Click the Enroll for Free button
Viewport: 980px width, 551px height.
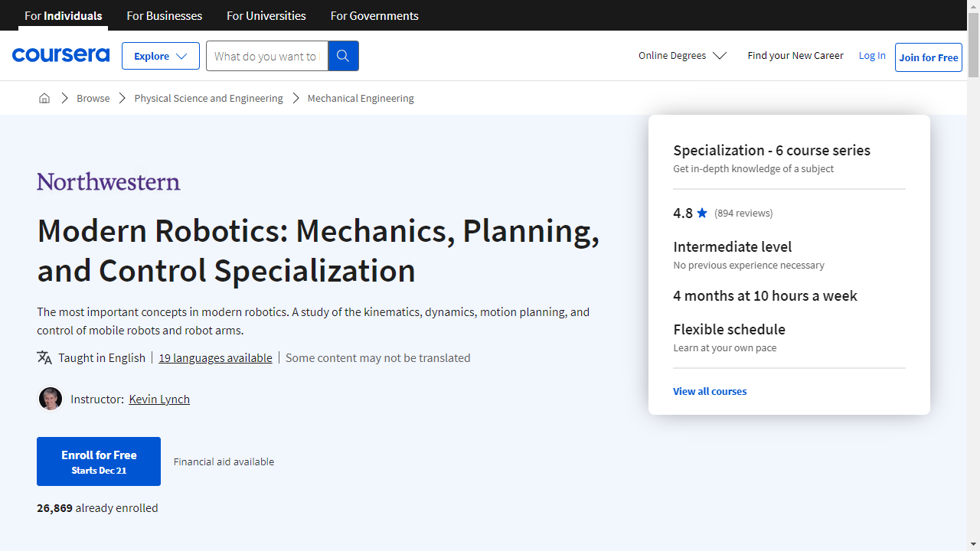click(x=99, y=461)
